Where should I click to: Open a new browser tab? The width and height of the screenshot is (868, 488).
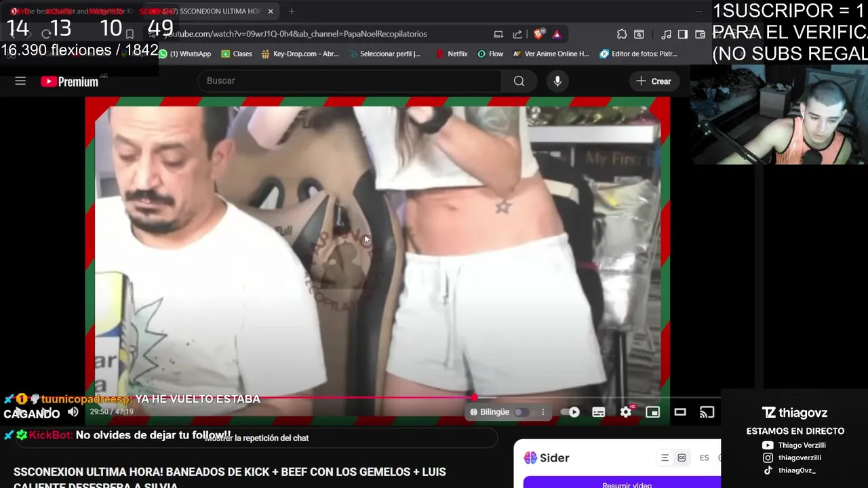click(292, 11)
